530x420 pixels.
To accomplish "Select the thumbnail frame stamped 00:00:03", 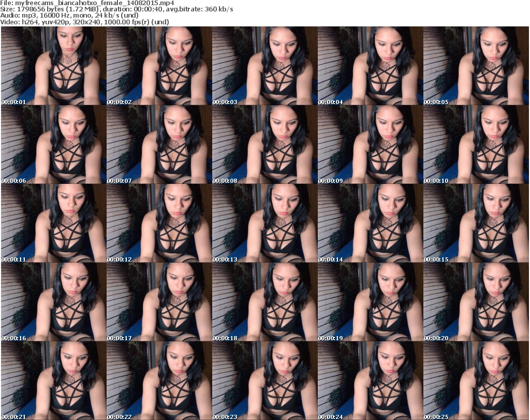I will click(x=264, y=66).
